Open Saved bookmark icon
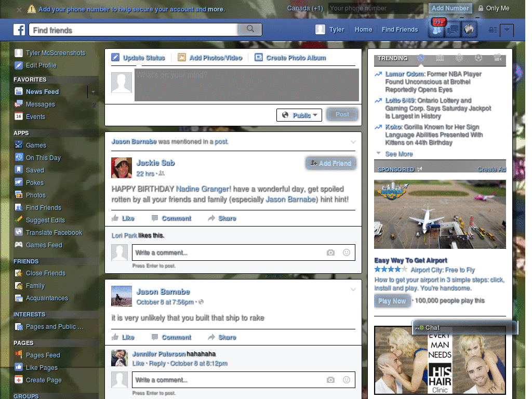Viewport: 532px width, 399px height. [x=19, y=170]
